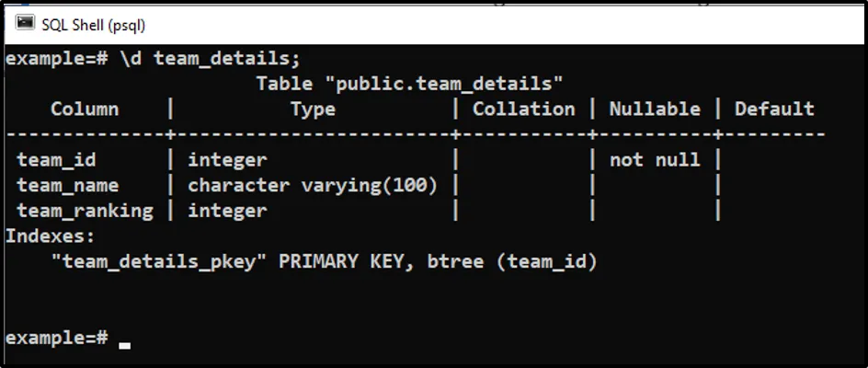Click the "SQL Shell (psql)" window title

point(93,24)
